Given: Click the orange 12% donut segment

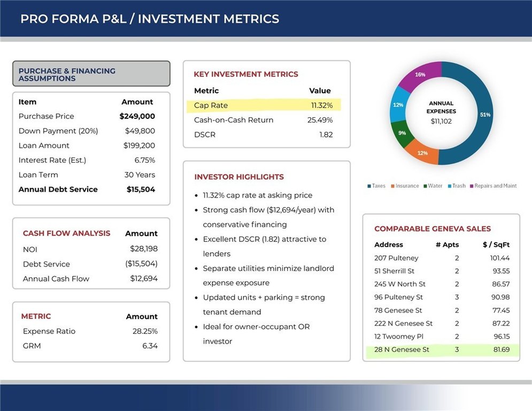Looking at the screenshot, I should [422, 153].
